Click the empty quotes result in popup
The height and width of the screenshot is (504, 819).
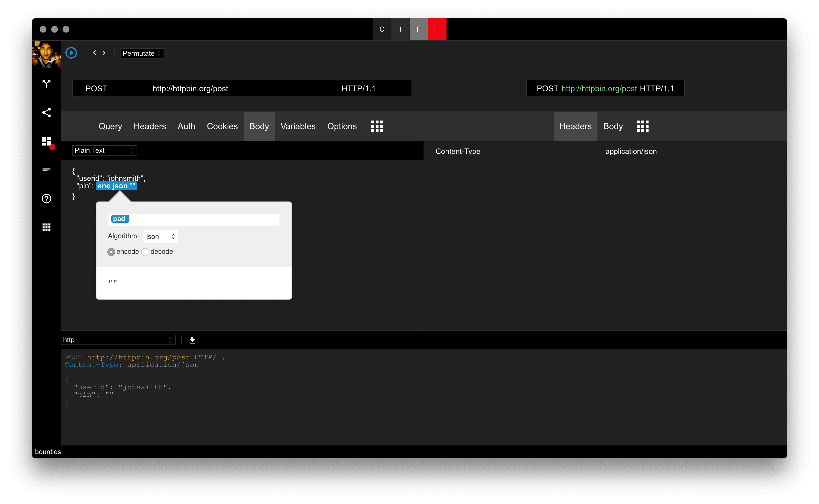point(112,282)
